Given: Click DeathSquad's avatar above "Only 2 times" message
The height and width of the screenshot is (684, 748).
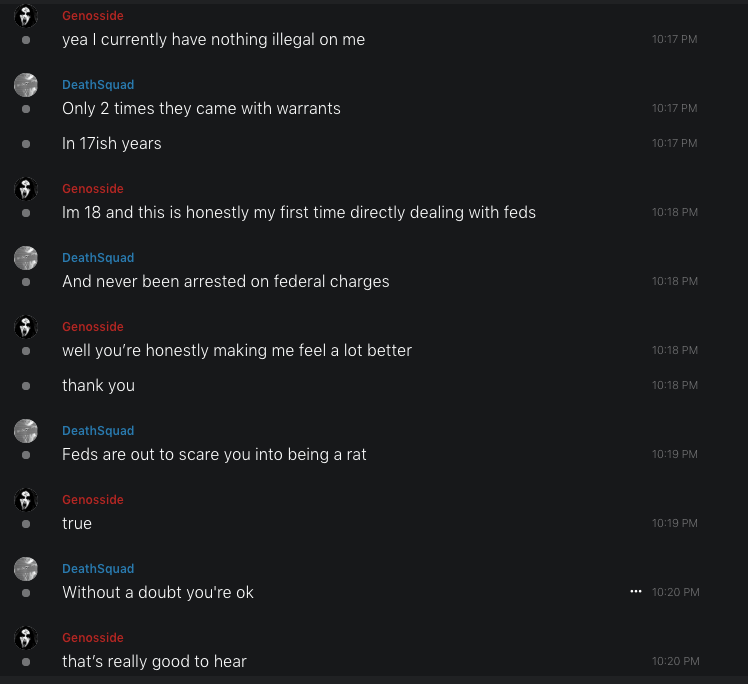Looking at the screenshot, I should pos(26,85).
